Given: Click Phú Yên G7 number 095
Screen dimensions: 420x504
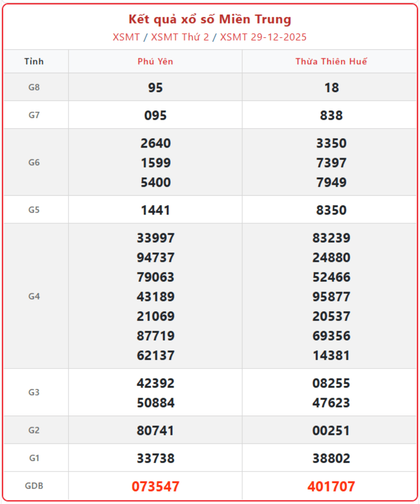Looking at the screenshot, I should (155, 115).
